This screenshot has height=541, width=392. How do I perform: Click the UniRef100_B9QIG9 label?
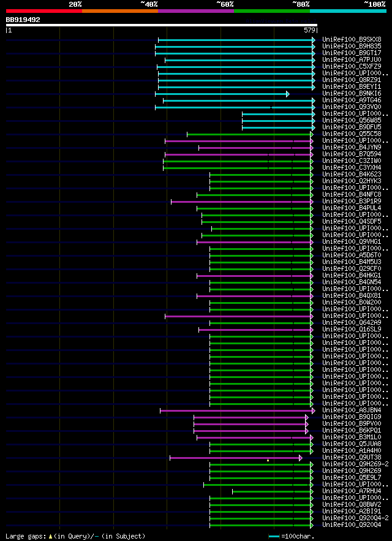(352, 417)
